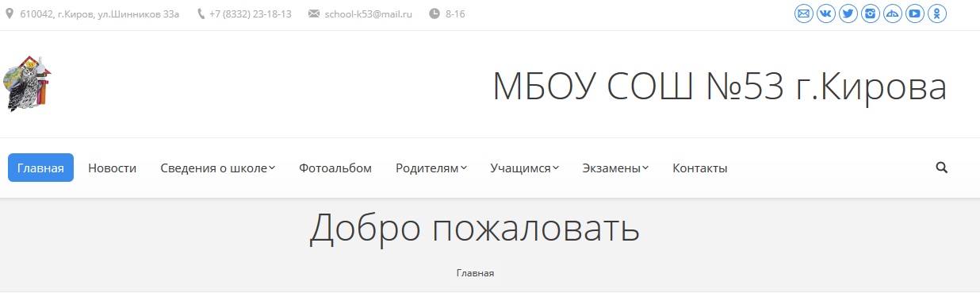Open the Новости menu item
980x293 pixels.
click(x=112, y=168)
